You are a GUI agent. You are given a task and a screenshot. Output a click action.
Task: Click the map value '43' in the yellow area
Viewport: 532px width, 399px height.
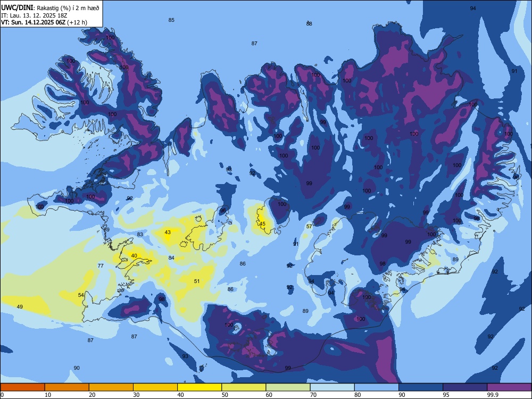click(x=168, y=232)
